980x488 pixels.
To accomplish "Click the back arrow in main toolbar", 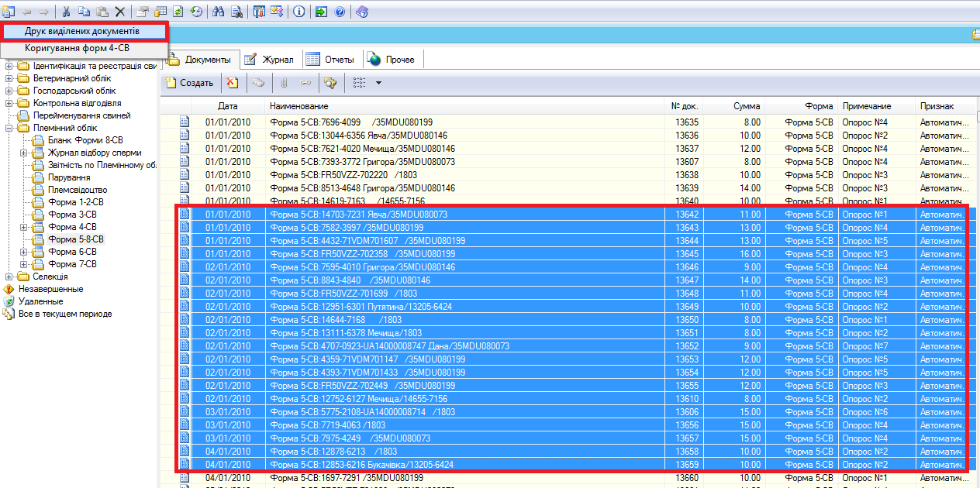I will tap(27, 12).
